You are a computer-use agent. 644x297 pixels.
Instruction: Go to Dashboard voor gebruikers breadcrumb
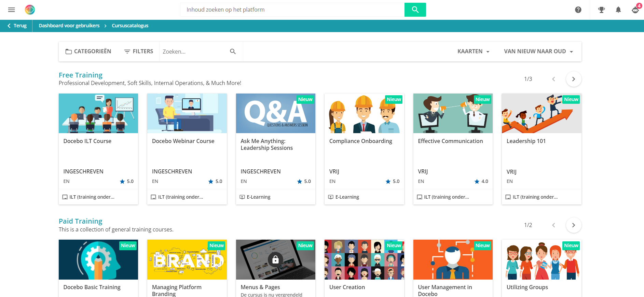click(69, 26)
